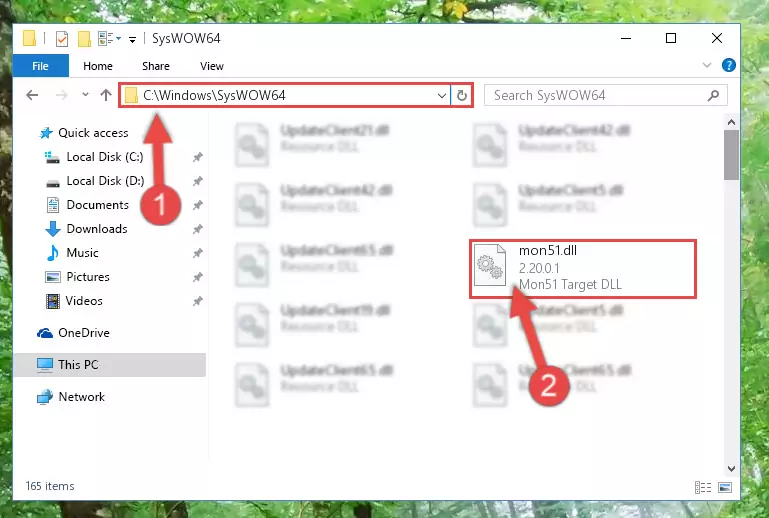Switch to details view layout icon
769x518 pixels.
coord(703,487)
